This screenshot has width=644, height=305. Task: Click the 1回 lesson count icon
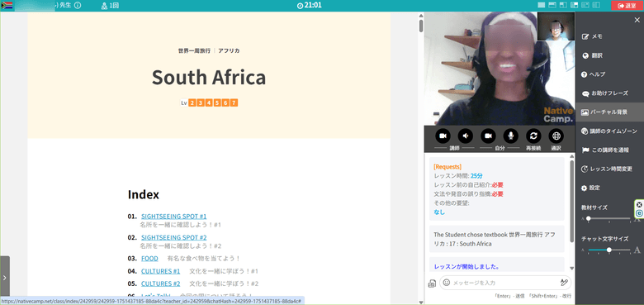[x=110, y=6]
